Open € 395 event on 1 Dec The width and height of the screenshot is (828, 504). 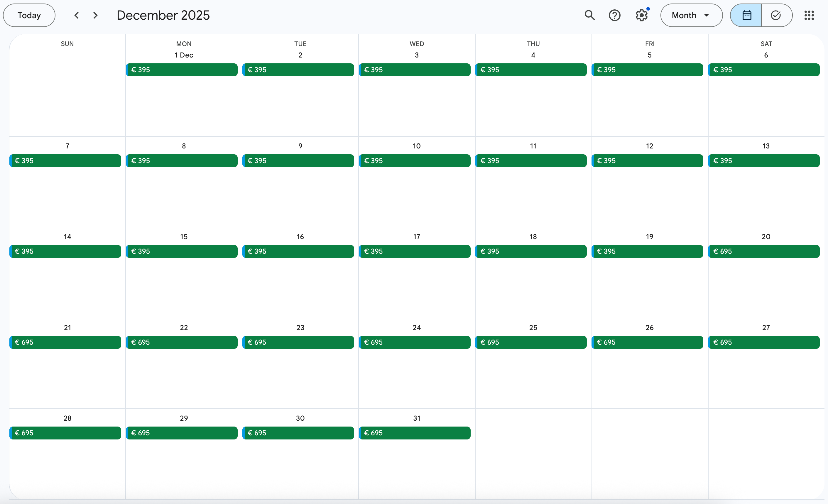[x=182, y=70]
